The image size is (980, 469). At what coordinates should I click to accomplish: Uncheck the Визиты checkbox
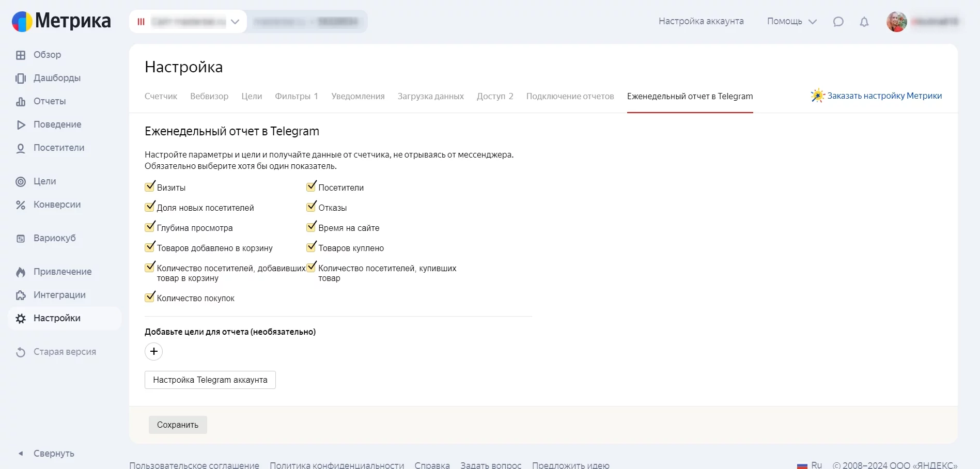pyautogui.click(x=150, y=187)
